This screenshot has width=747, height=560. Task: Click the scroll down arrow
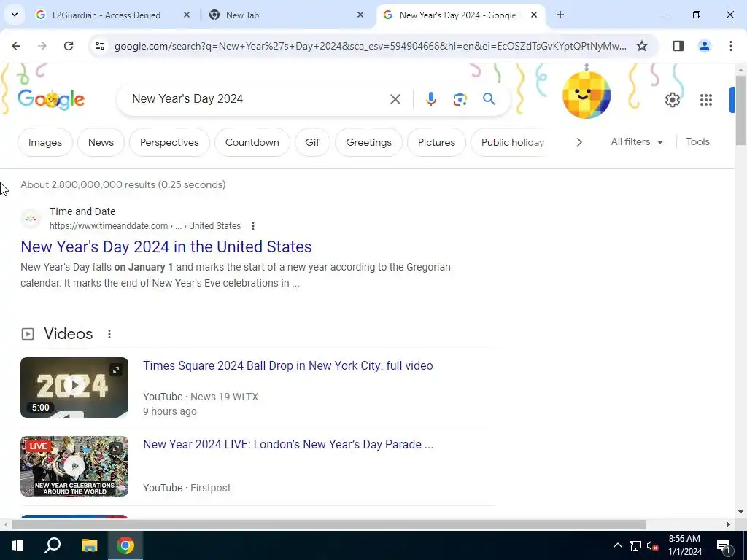(x=740, y=513)
